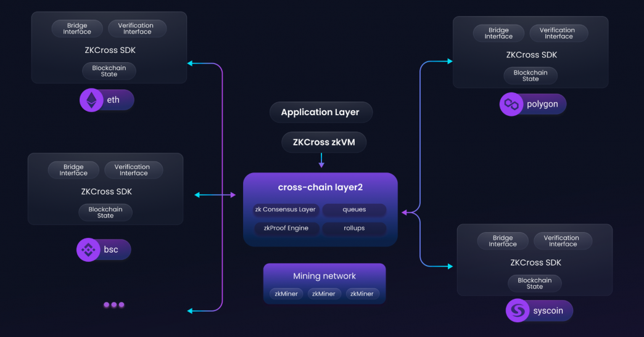The height and width of the screenshot is (337, 644).
Task: Click Blockchain State in the bsc SDK box
Action: 105,213
